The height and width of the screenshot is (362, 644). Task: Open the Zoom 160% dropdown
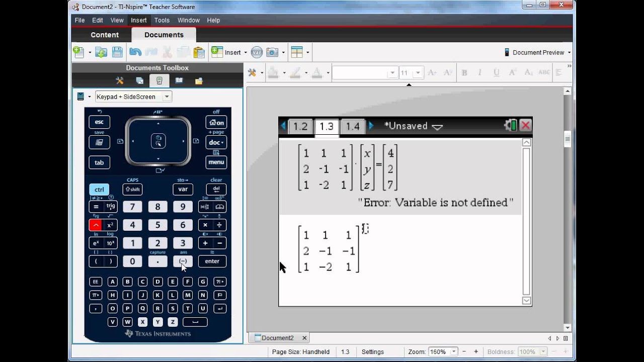pos(454,352)
